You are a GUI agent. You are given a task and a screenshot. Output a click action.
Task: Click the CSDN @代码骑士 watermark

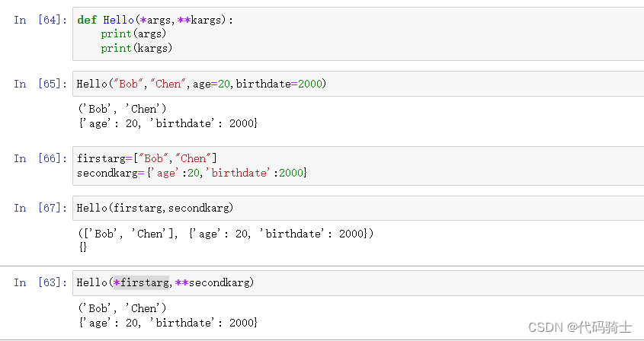coord(580,327)
